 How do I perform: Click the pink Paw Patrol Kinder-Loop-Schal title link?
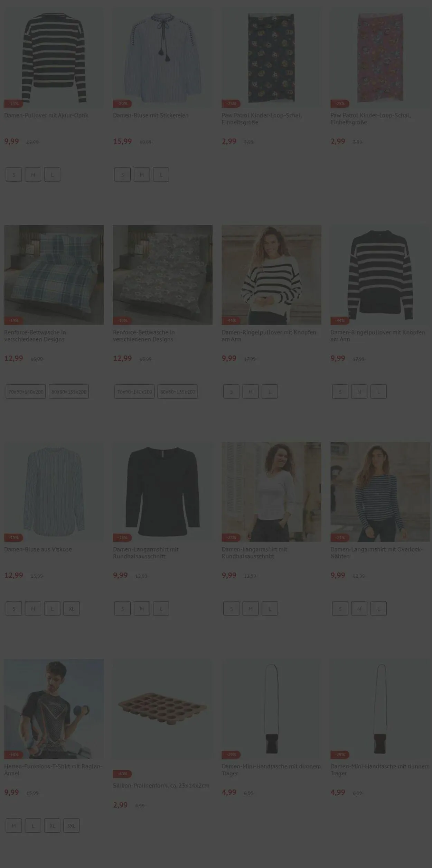pyautogui.click(x=370, y=119)
